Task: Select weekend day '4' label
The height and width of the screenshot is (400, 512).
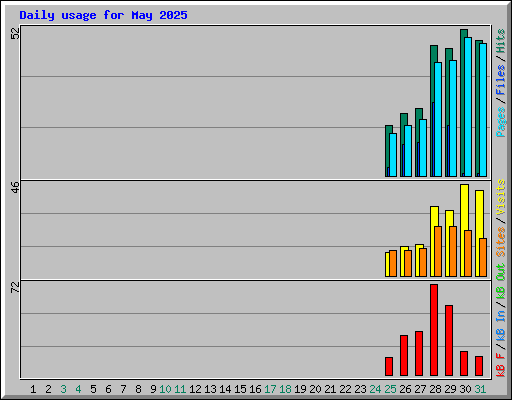Action: (x=78, y=389)
